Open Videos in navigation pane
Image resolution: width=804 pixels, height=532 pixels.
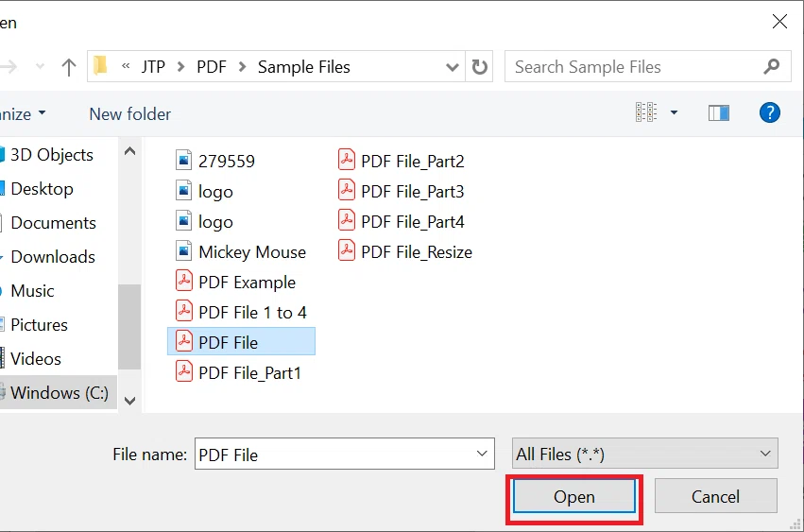35,358
